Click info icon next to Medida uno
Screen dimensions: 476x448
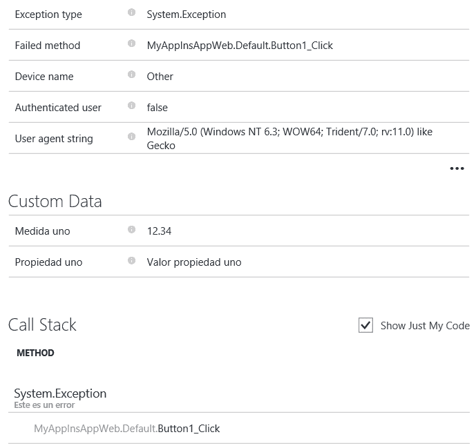coord(131,229)
